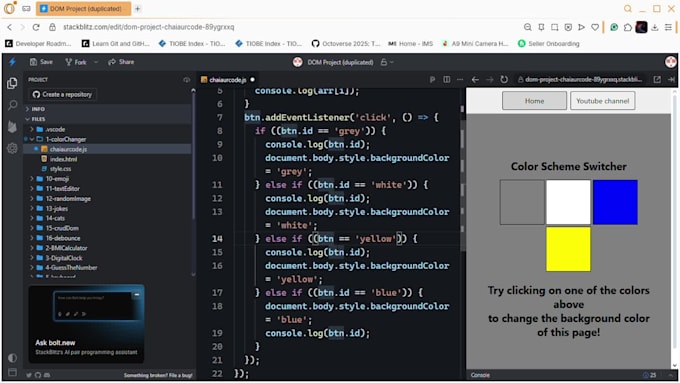Image resolution: width=680 pixels, height=383 pixels.
Task: Open the Search sidebar icon
Action: (12, 105)
